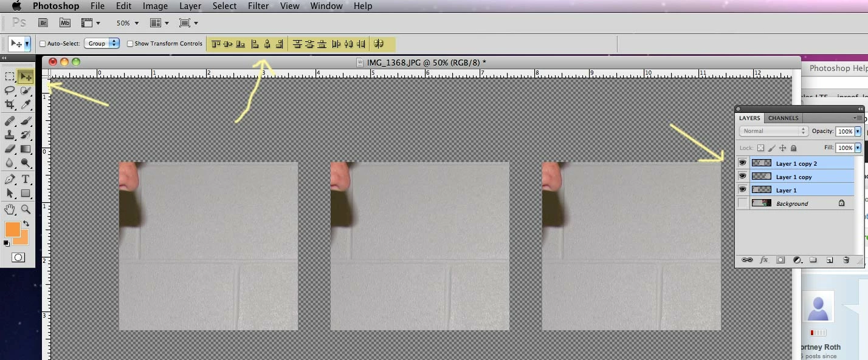Image resolution: width=868 pixels, height=360 pixels.
Task: Enable the Auto-Select checkbox
Action: pyautogui.click(x=43, y=44)
